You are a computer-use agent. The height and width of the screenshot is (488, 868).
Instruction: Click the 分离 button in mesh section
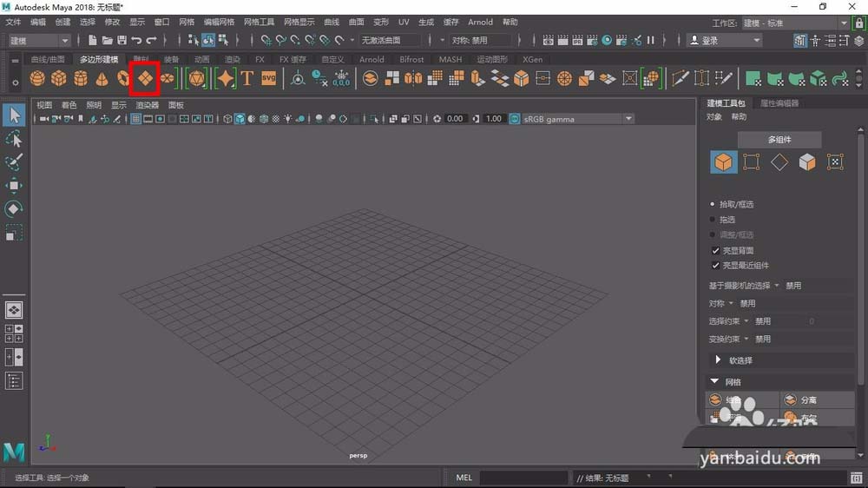(808, 400)
